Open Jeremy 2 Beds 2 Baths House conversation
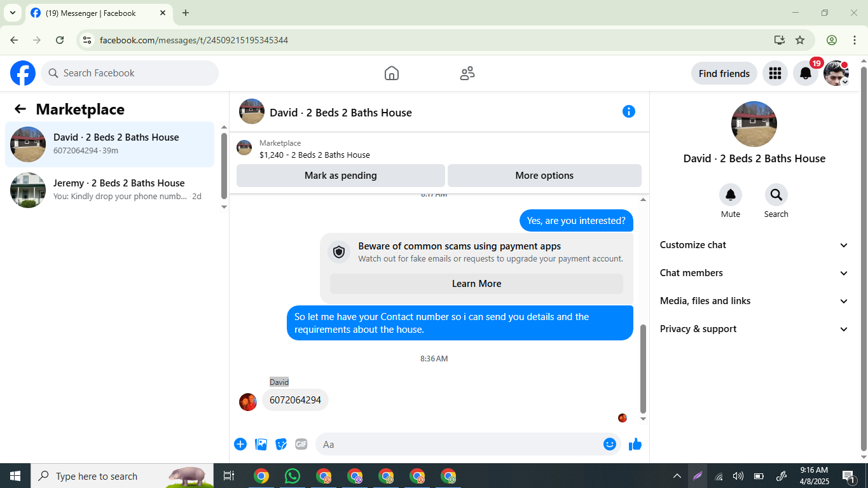868x488 pixels. 110,190
